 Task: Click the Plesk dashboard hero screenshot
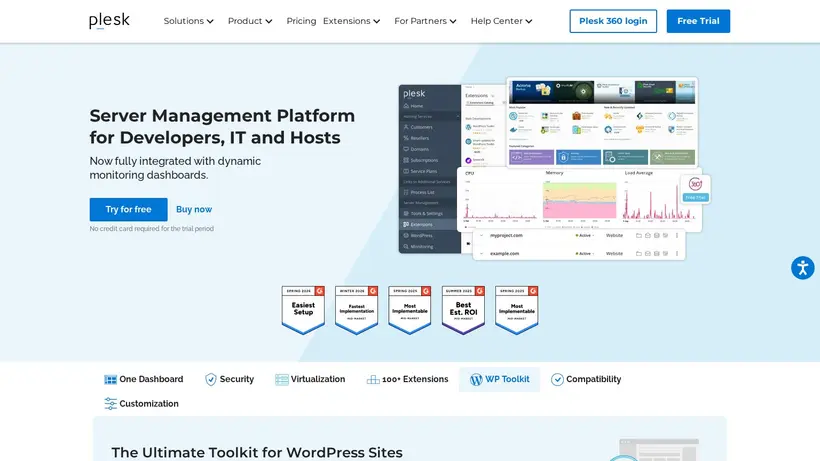click(554, 169)
